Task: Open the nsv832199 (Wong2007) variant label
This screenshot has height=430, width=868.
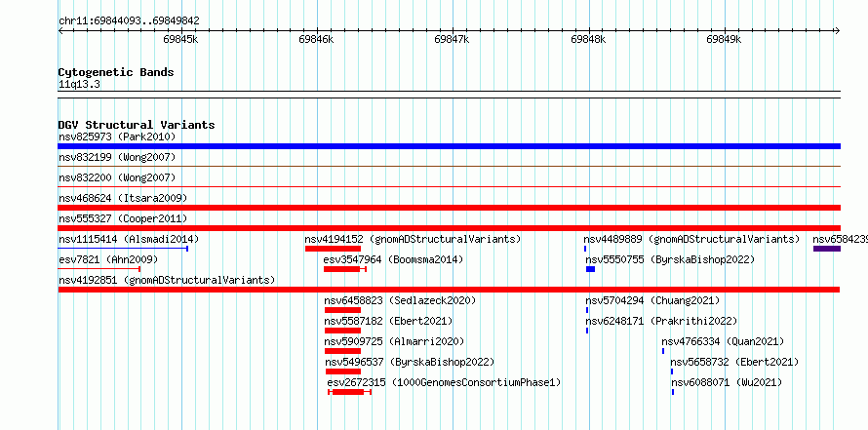Action: [x=117, y=157]
